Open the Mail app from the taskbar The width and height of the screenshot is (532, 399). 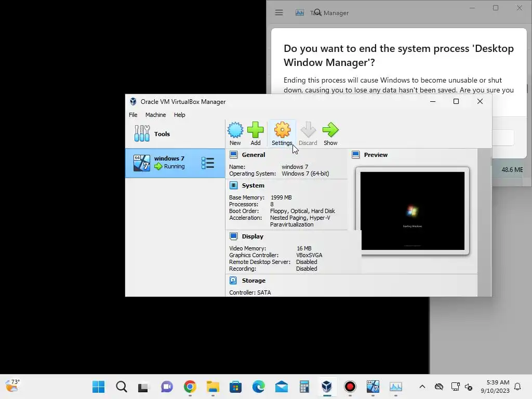[281, 387]
